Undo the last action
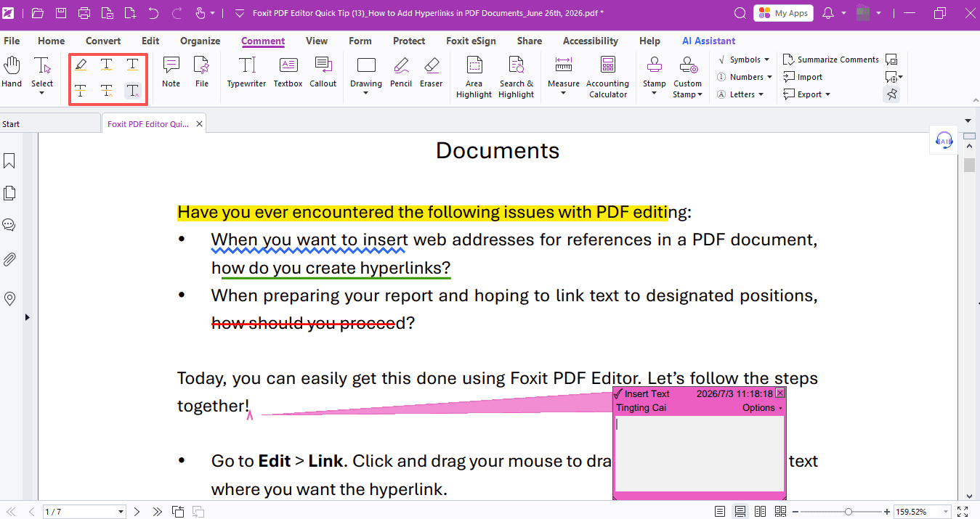This screenshot has height=519, width=980. [x=153, y=13]
